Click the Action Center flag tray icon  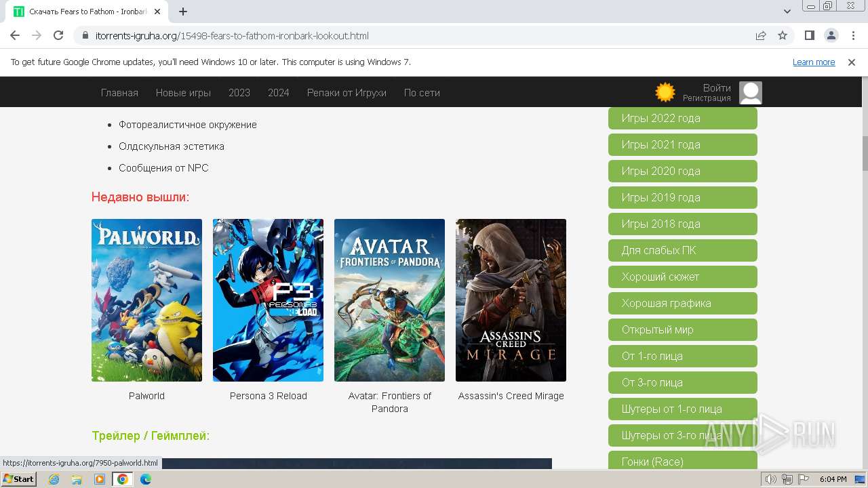803,479
